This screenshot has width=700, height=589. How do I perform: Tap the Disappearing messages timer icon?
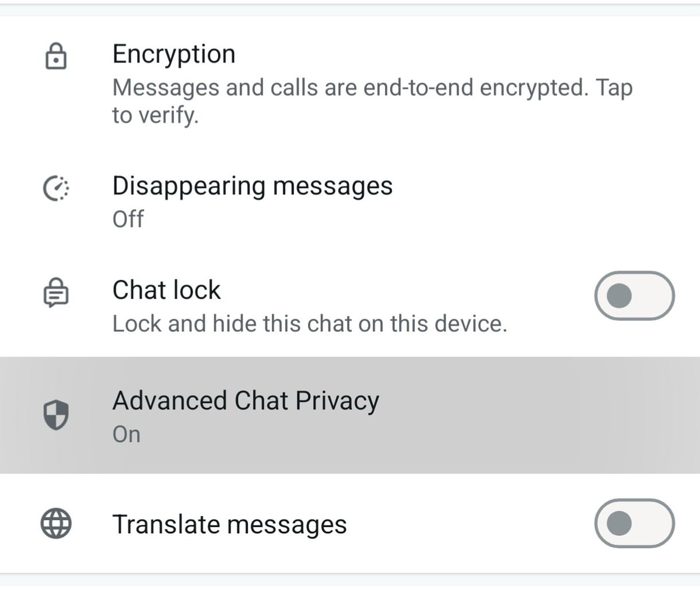pos(57,188)
